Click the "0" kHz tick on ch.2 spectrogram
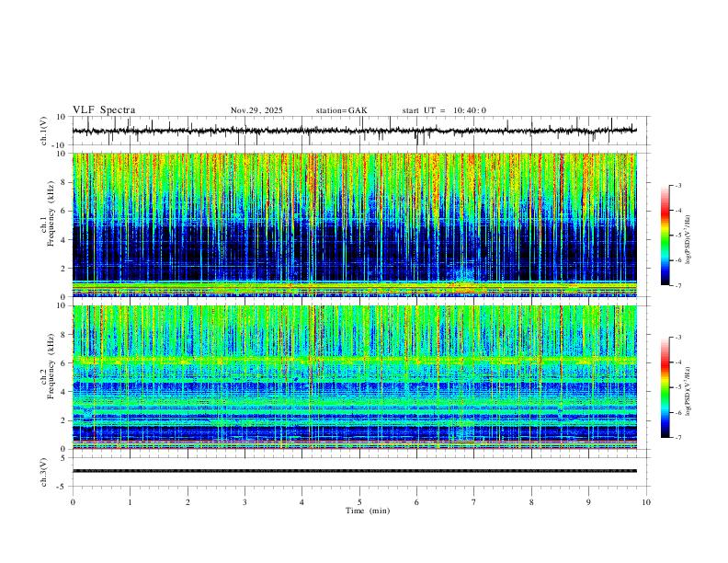 pos(63,449)
